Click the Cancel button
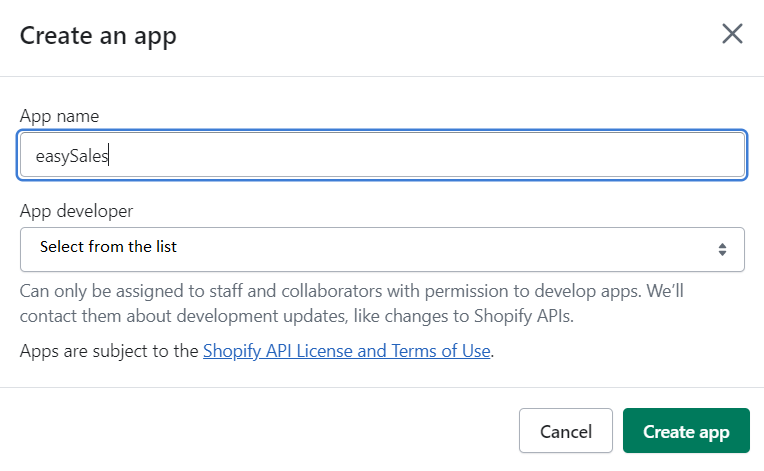Image resolution: width=764 pixels, height=471 pixels. click(x=566, y=431)
